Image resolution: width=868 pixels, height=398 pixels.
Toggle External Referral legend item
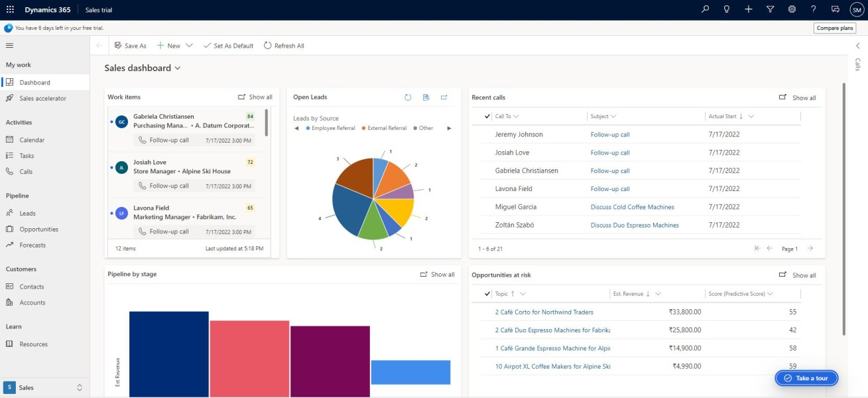coord(384,128)
